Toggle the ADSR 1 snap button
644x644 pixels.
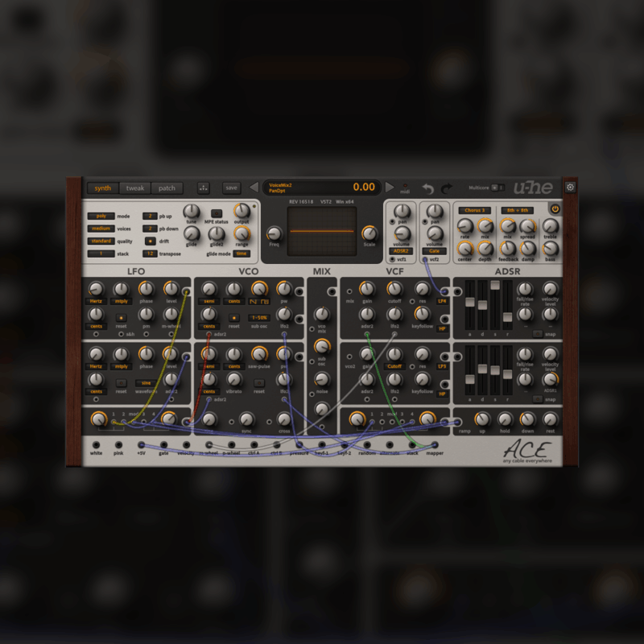pos(537,334)
